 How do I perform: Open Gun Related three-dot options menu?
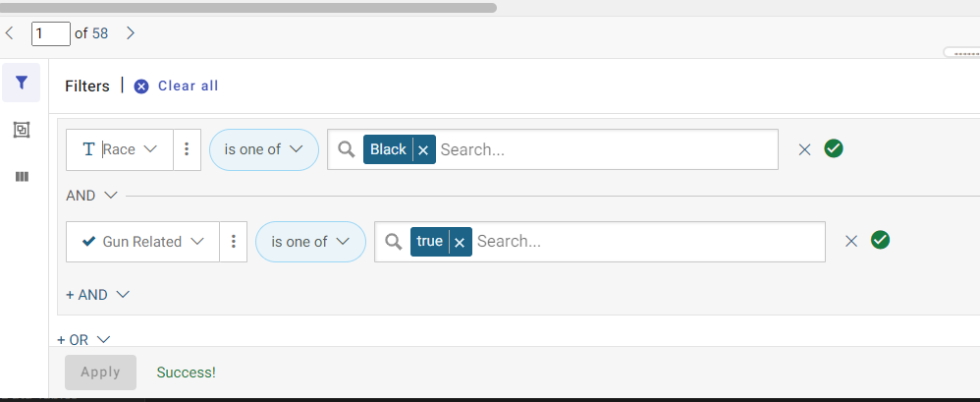click(x=233, y=242)
